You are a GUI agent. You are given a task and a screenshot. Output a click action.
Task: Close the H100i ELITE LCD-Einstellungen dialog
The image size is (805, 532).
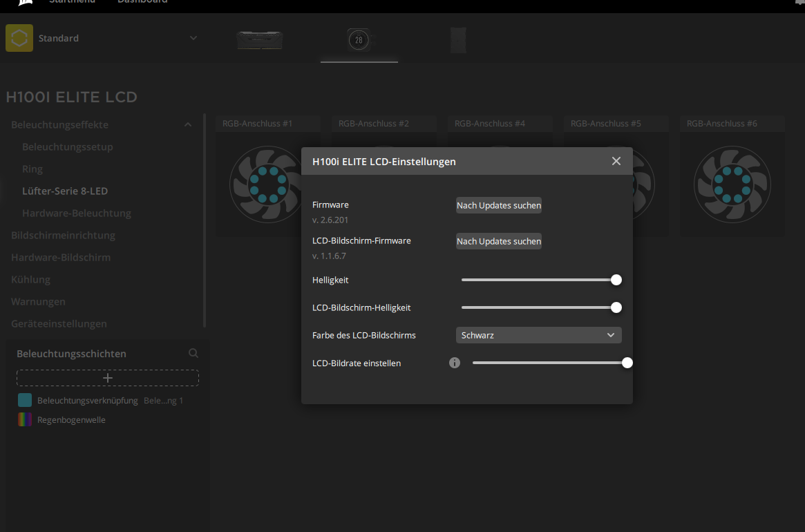point(616,161)
